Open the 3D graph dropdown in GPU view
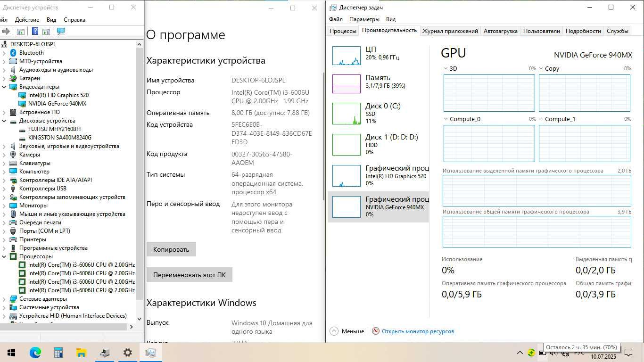Screen dimensions: 644x362 [x=446, y=69]
